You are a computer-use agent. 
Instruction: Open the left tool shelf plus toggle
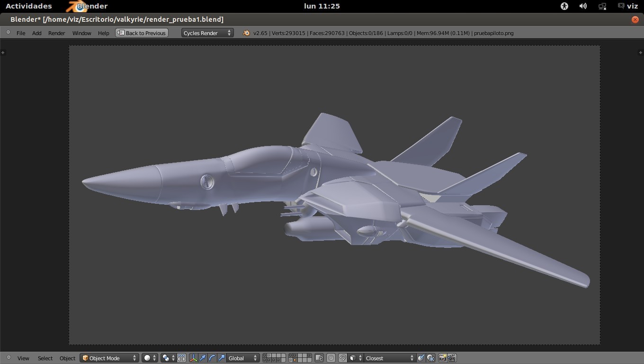3,52
